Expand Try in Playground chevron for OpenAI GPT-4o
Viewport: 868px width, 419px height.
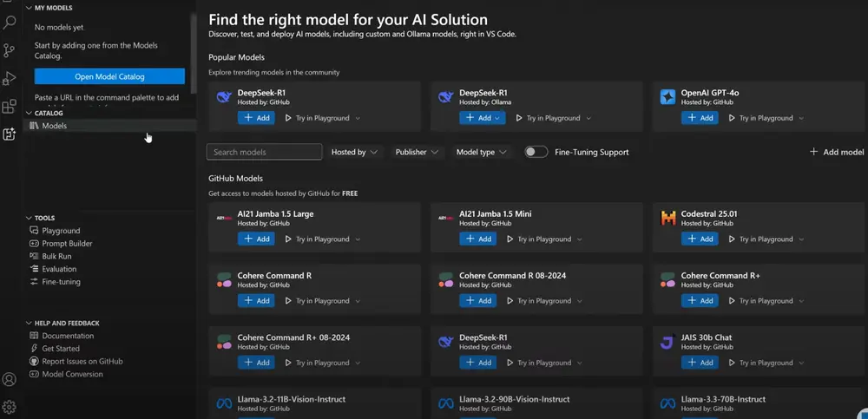pyautogui.click(x=801, y=118)
